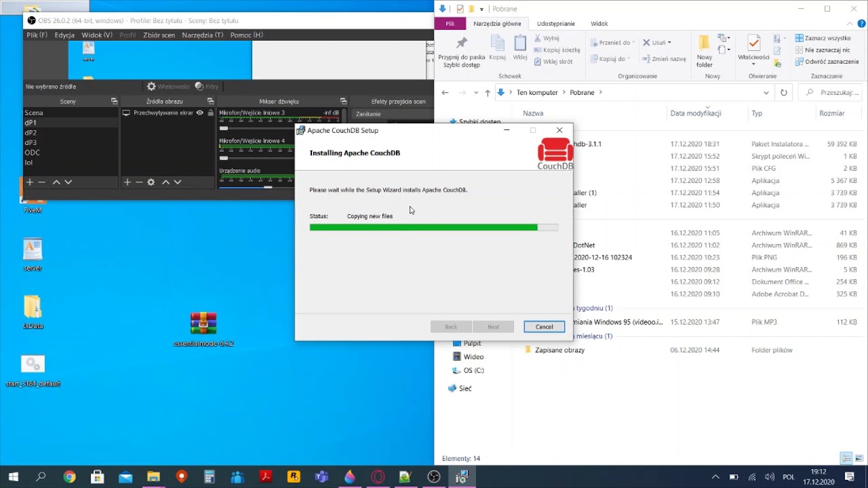
Task: Open Sieć in Explorer navigation pane
Action: 465,388
